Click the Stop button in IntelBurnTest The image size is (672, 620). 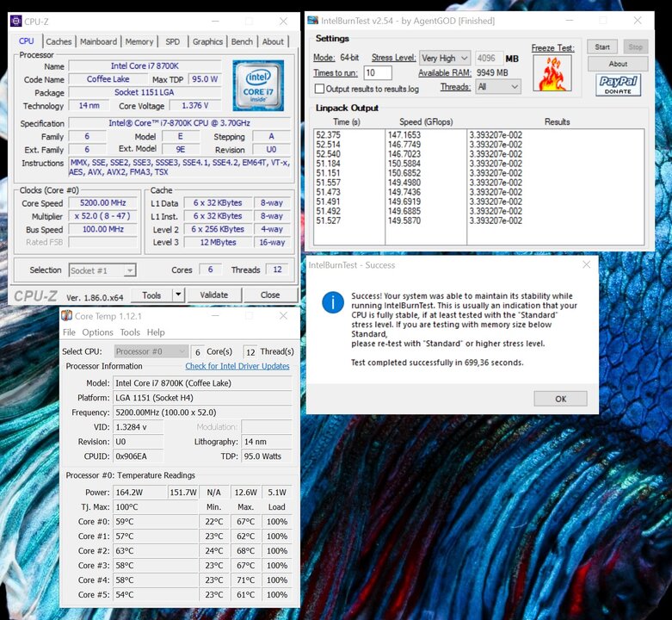(x=635, y=46)
